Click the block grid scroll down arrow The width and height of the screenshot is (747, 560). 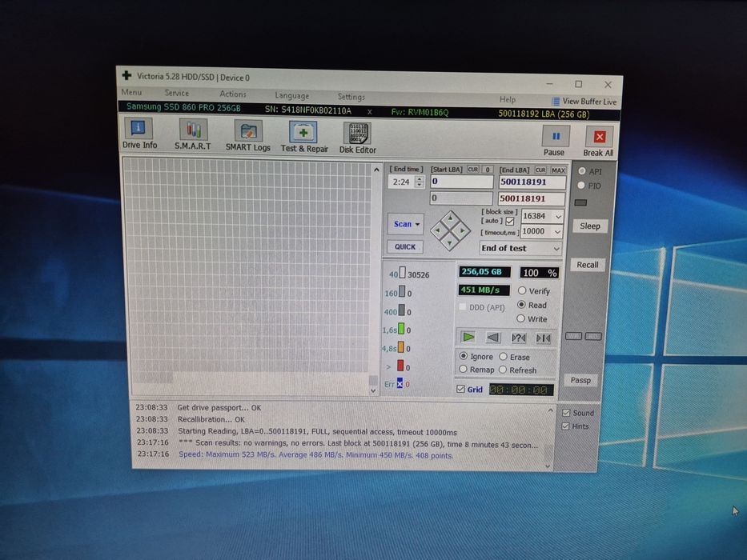tap(373, 390)
